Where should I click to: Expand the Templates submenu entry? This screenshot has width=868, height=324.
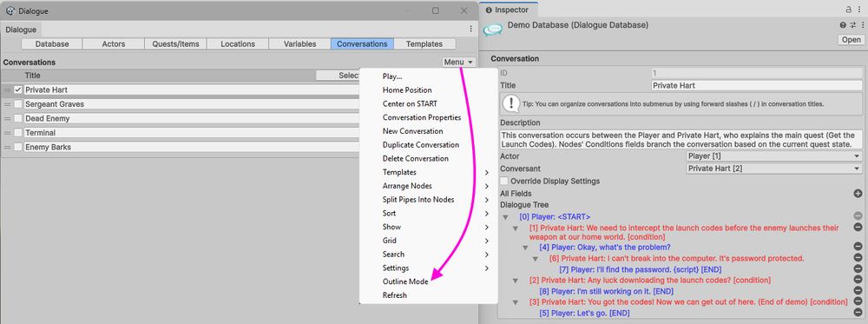tap(429, 172)
